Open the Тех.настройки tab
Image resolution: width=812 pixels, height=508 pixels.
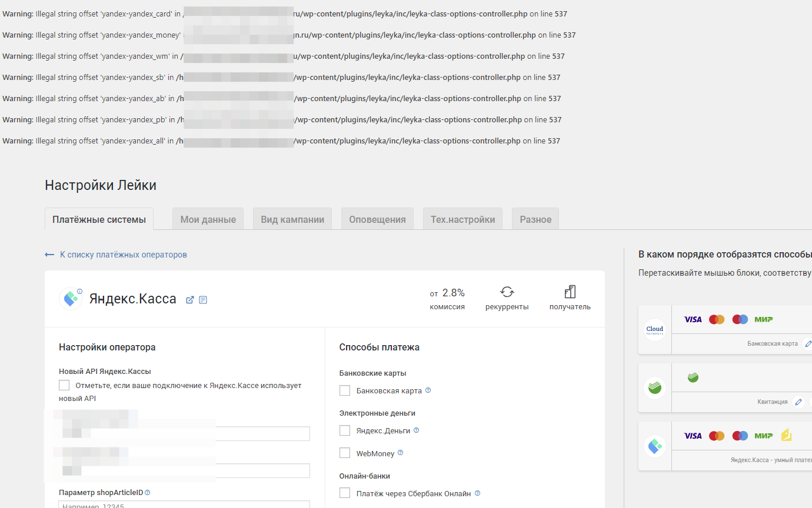tap(462, 219)
